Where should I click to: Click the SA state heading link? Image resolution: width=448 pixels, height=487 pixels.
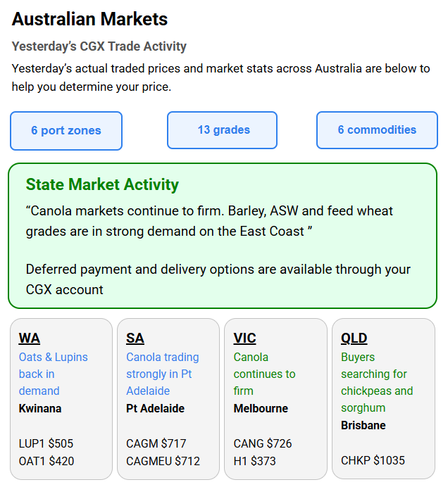pos(135,339)
